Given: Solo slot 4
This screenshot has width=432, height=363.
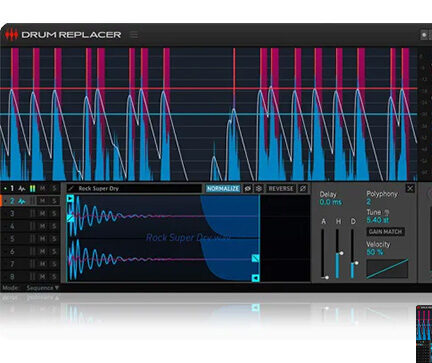Looking at the screenshot, I should pyautogui.click(x=54, y=226).
